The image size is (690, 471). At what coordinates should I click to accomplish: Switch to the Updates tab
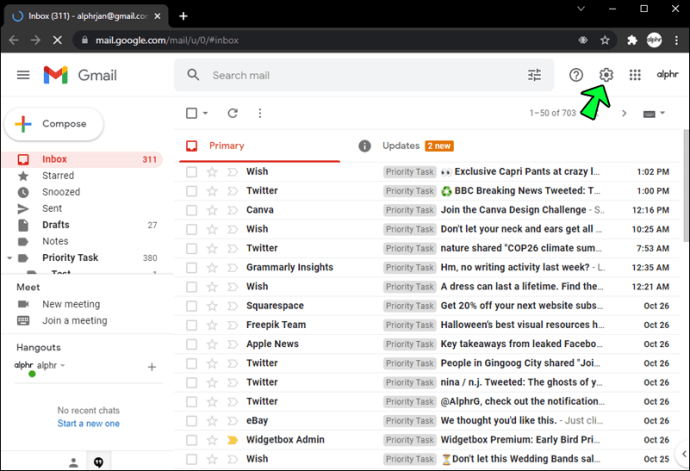click(417, 146)
